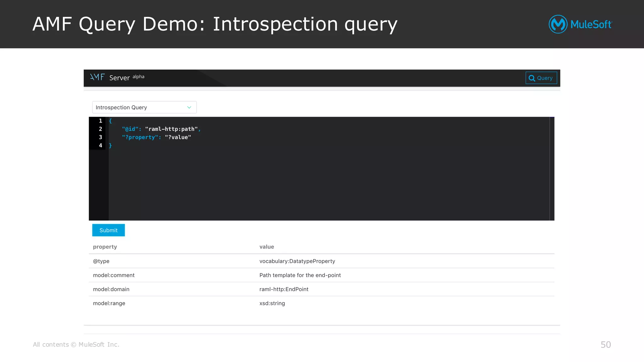The height and width of the screenshot is (362, 644).
Task: Click the magnifier icon on the Query button
Action: 532,78
